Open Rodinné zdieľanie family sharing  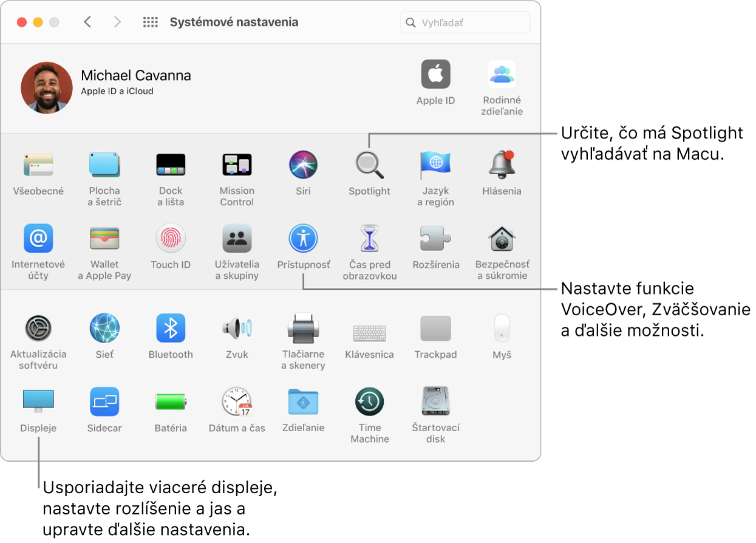pyautogui.click(x=502, y=75)
